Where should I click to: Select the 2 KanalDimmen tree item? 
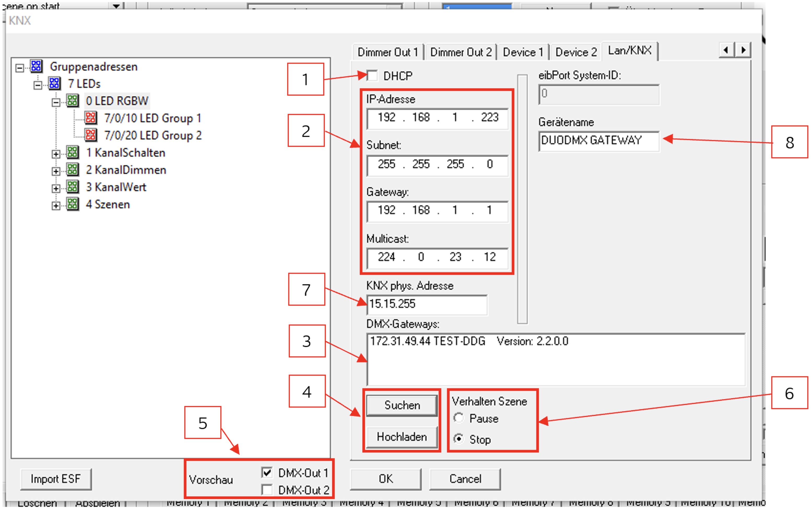(x=126, y=170)
